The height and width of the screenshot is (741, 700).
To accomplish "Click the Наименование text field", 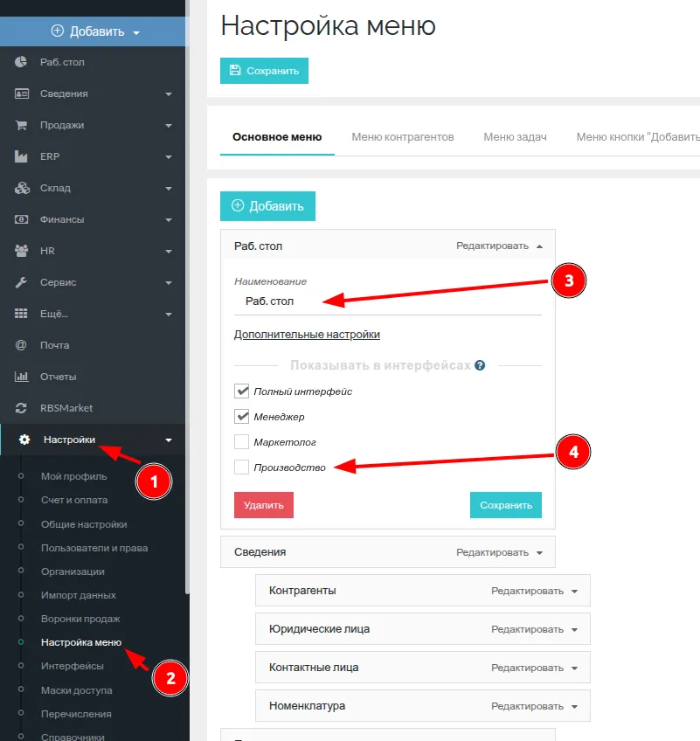I will pyautogui.click(x=387, y=301).
